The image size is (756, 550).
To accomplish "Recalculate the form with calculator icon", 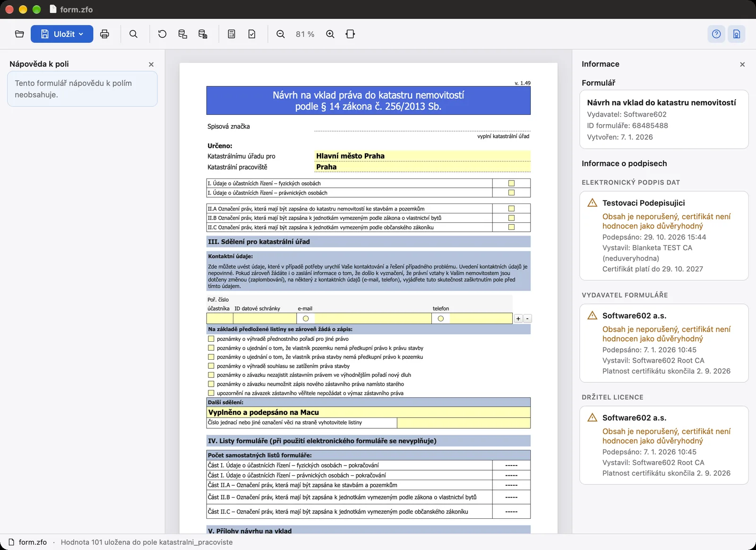I will [x=232, y=34].
